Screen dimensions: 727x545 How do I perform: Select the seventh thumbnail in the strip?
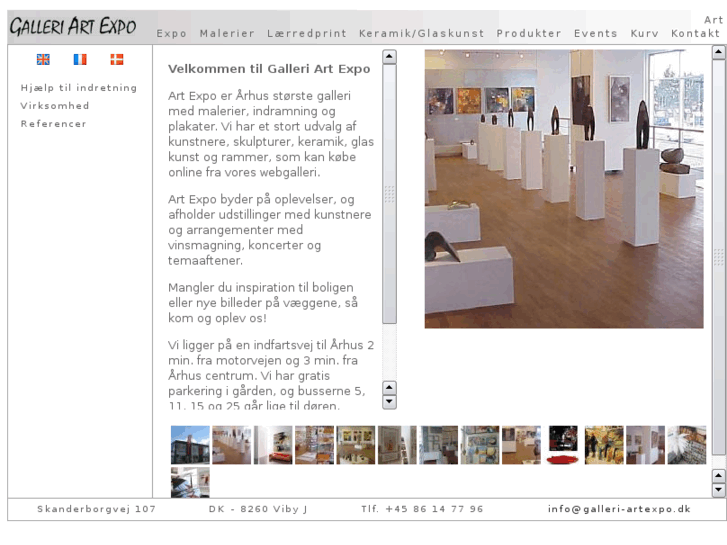click(439, 445)
